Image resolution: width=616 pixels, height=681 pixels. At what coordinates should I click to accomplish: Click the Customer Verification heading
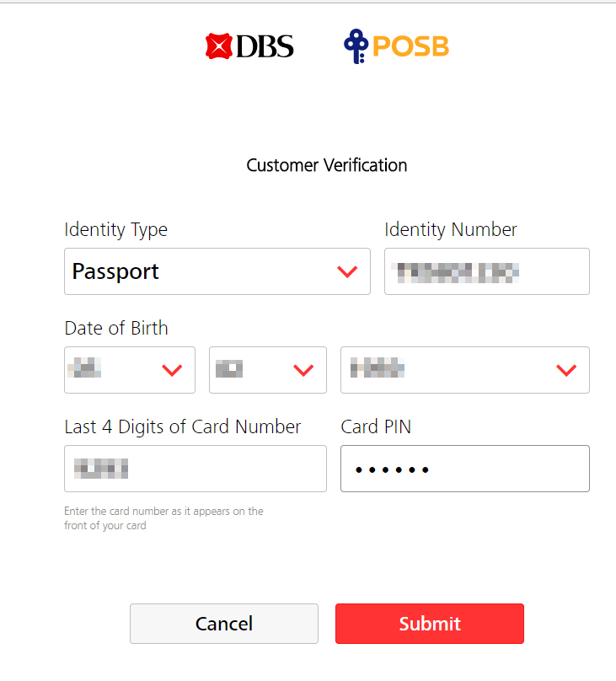327,165
